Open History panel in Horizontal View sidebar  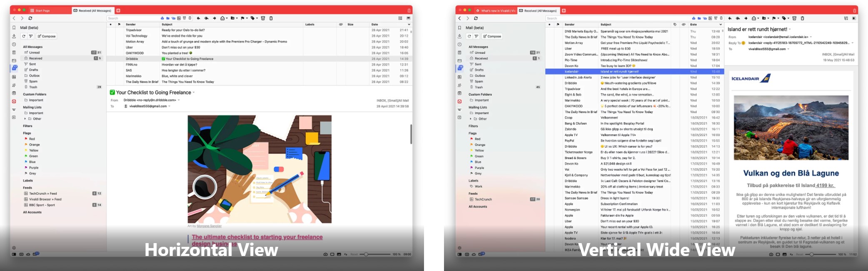(x=14, y=44)
